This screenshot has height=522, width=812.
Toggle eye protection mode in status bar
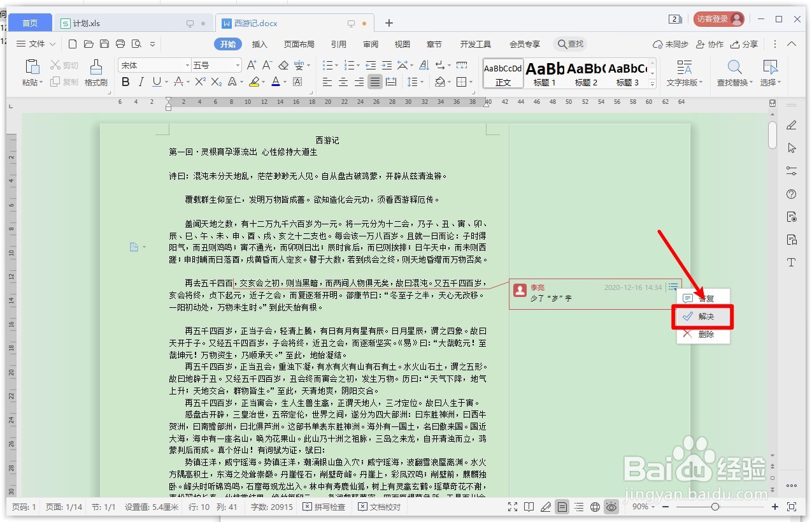coord(610,507)
